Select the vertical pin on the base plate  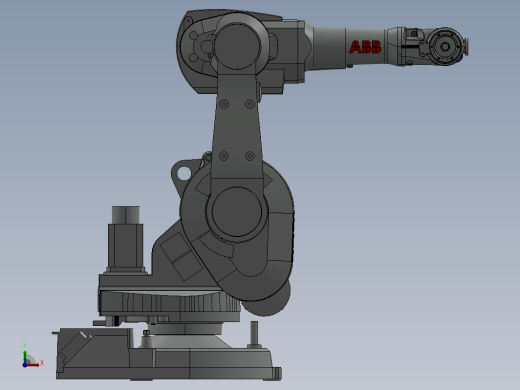(x=254, y=334)
